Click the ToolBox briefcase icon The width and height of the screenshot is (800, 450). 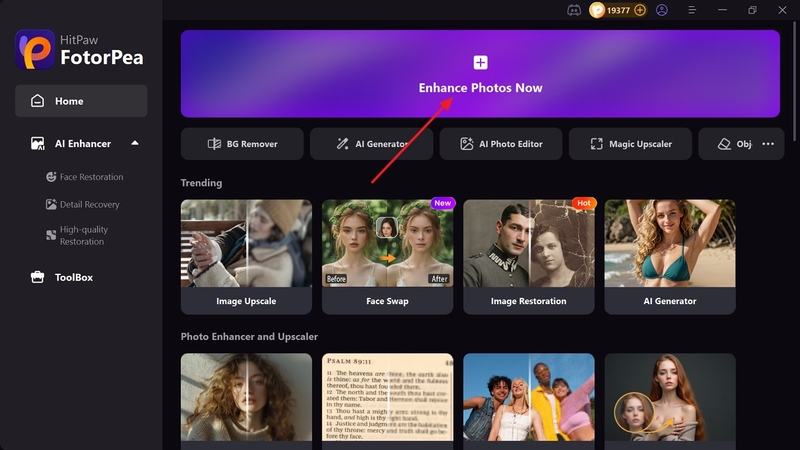37,277
